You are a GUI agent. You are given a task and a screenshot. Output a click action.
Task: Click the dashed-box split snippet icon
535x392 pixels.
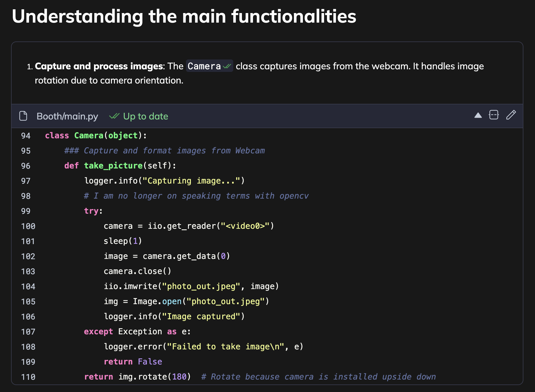pyautogui.click(x=494, y=115)
